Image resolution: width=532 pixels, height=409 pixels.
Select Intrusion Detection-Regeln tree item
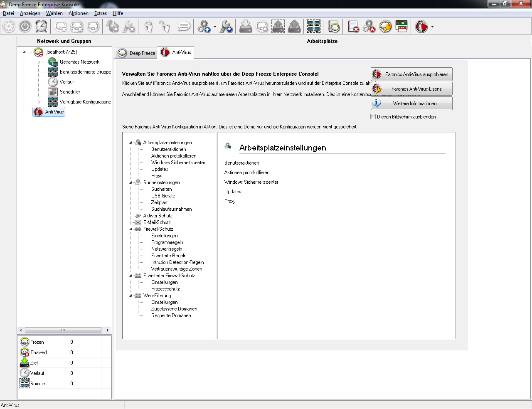[x=177, y=262]
